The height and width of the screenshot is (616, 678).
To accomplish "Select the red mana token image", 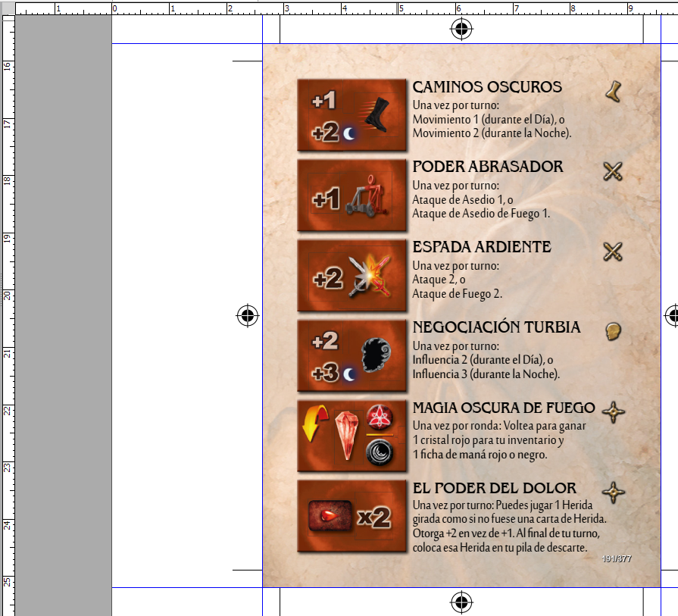I will point(380,417).
